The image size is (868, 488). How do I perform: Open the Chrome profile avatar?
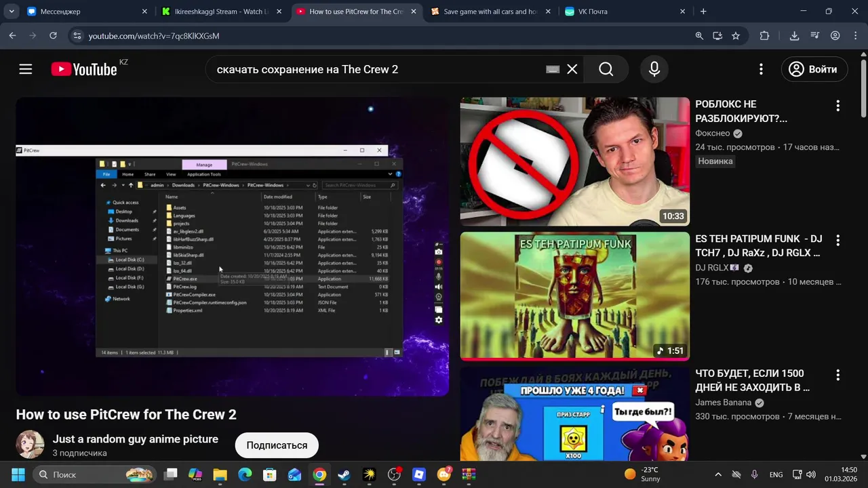click(835, 36)
